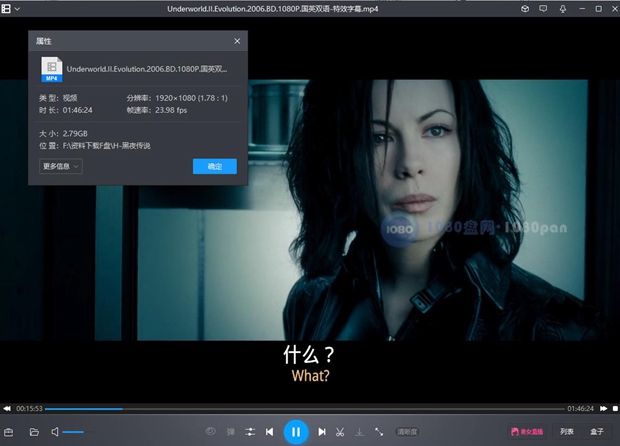The height and width of the screenshot is (446, 620).
Task: Open the 盒子 tab
Action: [597, 432]
